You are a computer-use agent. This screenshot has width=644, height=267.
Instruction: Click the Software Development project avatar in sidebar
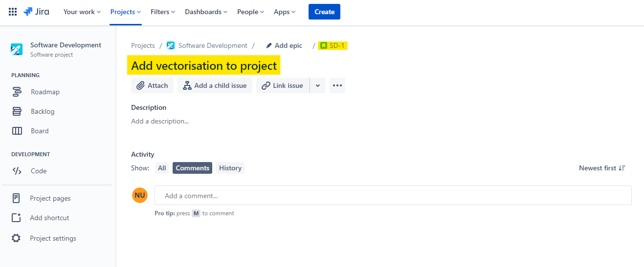pyautogui.click(x=17, y=49)
